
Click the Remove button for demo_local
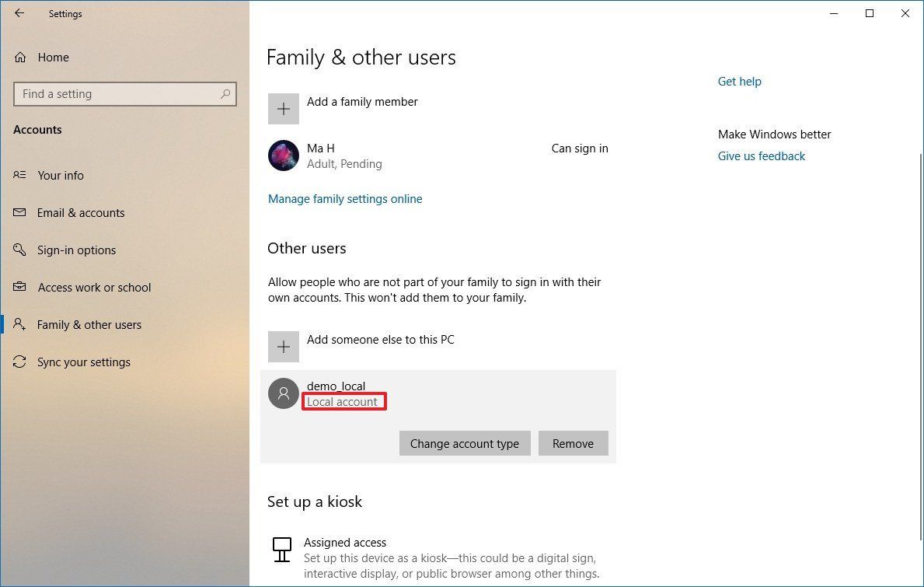pyautogui.click(x=573, y=443)
